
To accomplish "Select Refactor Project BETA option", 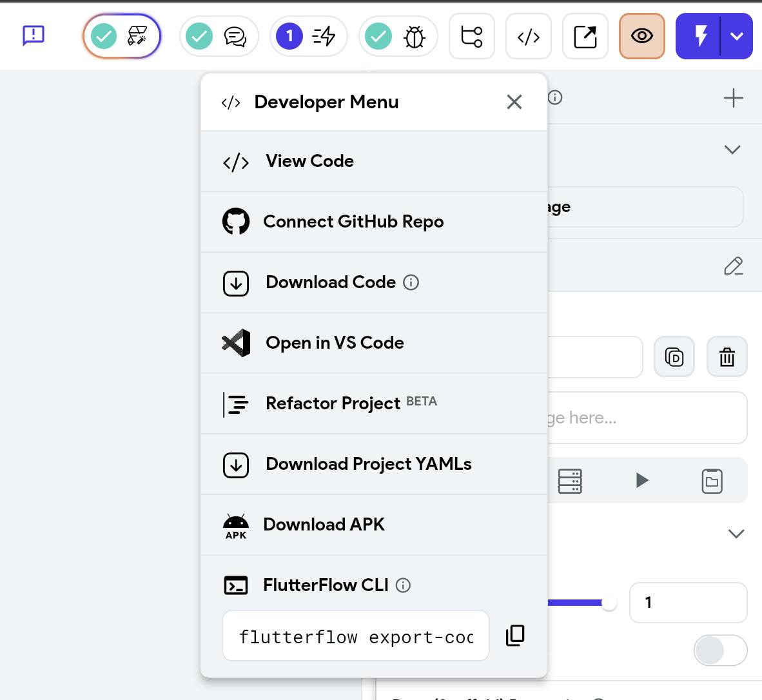I will pyautogui.click(x=374, y=403).
